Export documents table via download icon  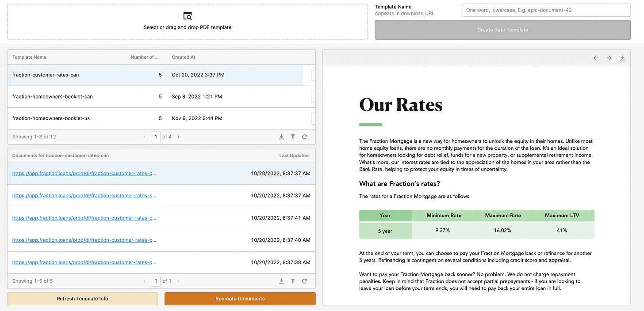(281, 281)
